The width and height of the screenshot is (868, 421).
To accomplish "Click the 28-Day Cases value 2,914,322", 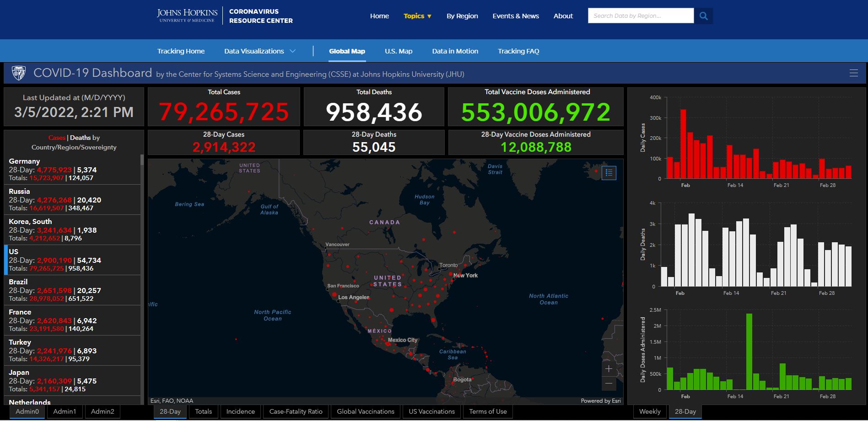I will (224, 147).
